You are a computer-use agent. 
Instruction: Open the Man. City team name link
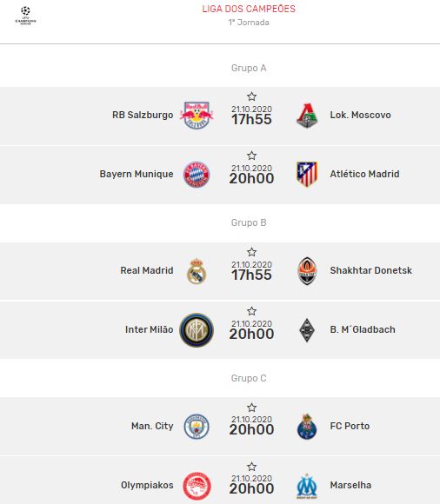152,426
